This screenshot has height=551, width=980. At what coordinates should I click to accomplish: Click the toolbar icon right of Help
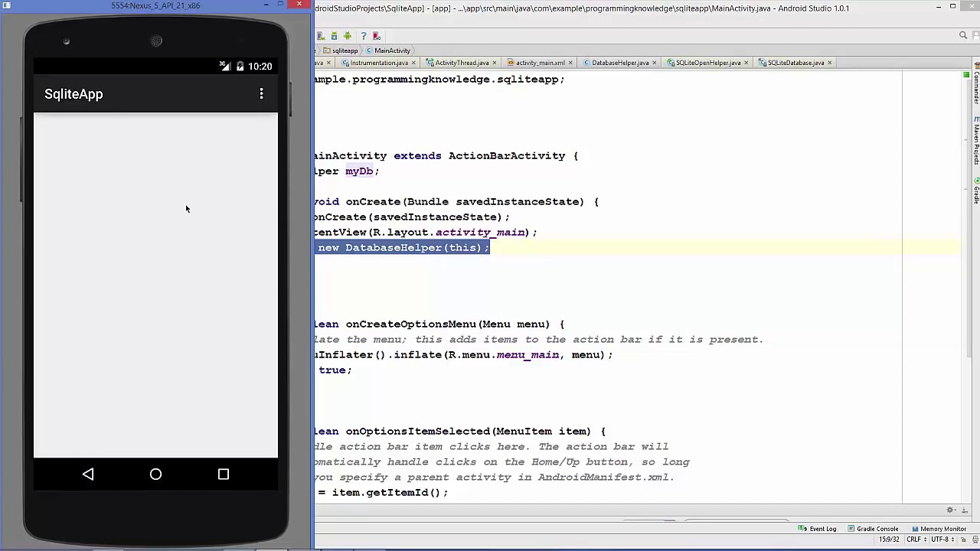376,36
